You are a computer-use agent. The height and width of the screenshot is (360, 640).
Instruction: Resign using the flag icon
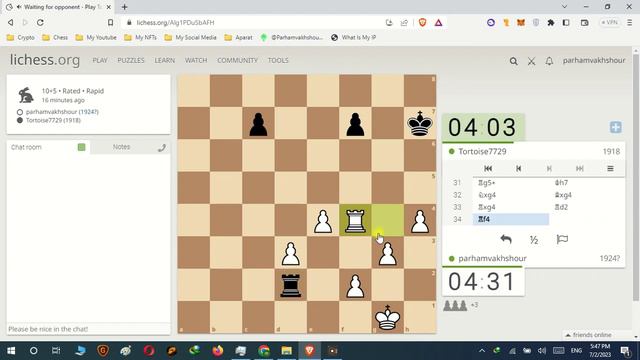pyautogui.click(x=562, y=239)
